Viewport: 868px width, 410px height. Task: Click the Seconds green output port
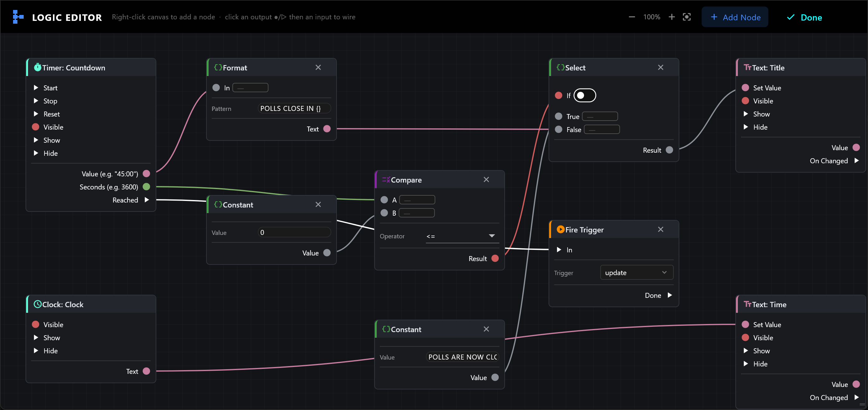click(146, 187)
